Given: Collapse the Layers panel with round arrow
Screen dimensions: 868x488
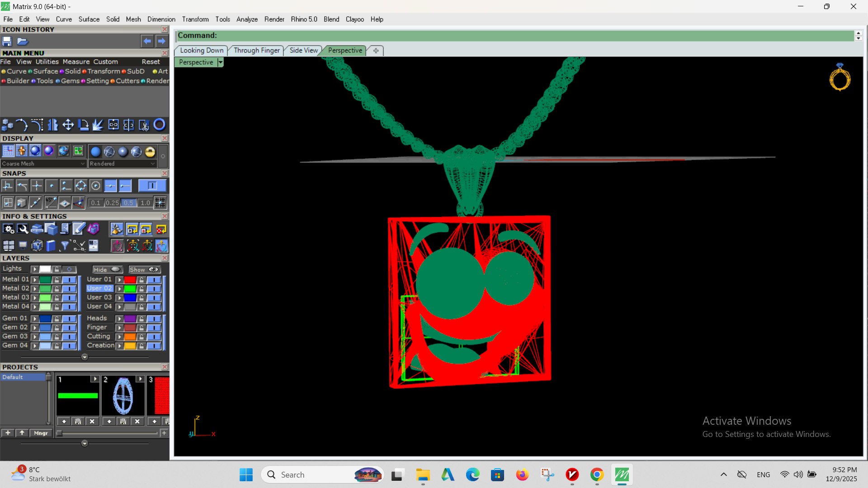Looking at the screenshot, I should [x=85, y=357].
